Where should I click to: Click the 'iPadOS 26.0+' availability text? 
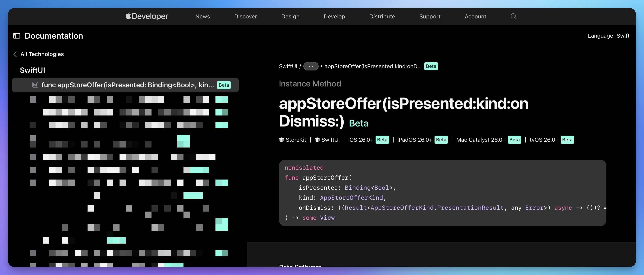point(415,140)
